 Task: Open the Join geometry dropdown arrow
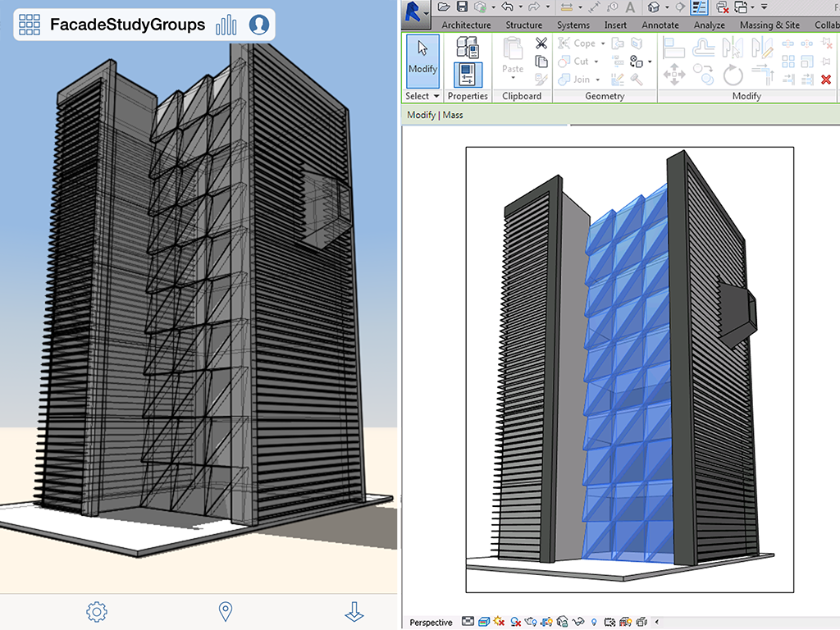[597, 80]
